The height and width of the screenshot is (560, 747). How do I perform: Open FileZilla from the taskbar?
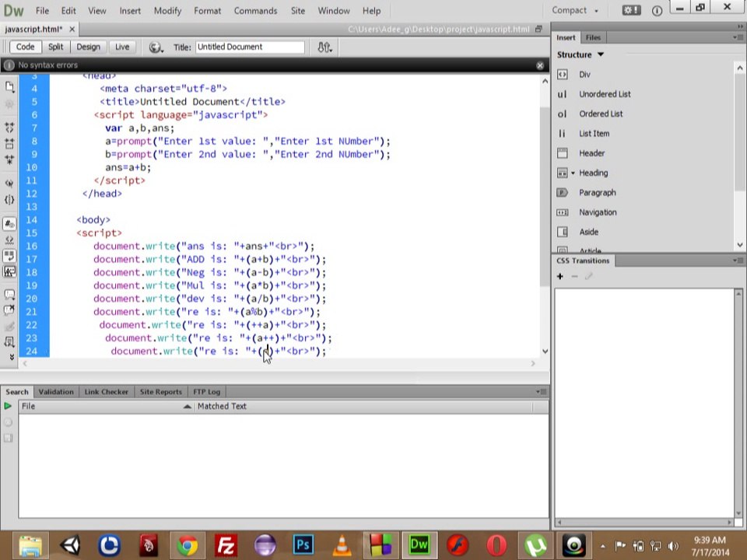[226, 544]
